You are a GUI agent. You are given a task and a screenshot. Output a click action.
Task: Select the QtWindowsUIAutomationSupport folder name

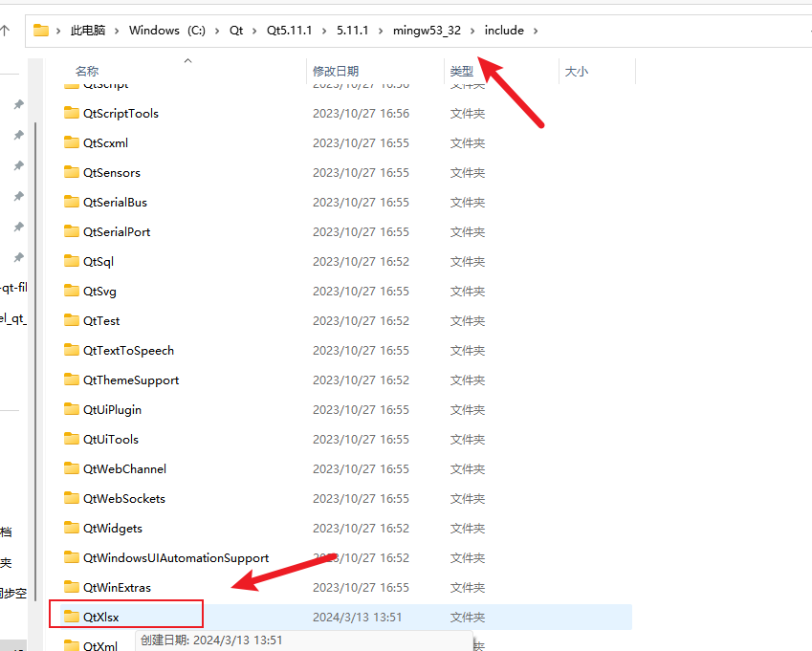coord(176,558)
